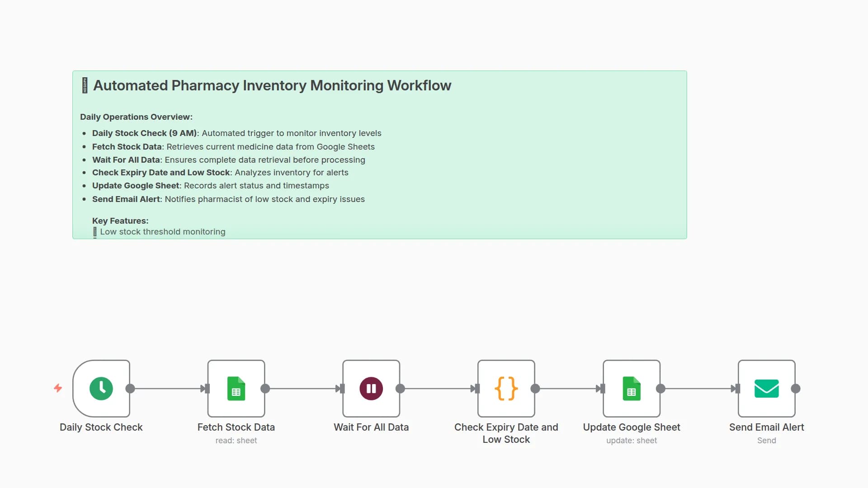
Task: Click the output dot after Fetch Stock Data
Action: pos(266,388)
